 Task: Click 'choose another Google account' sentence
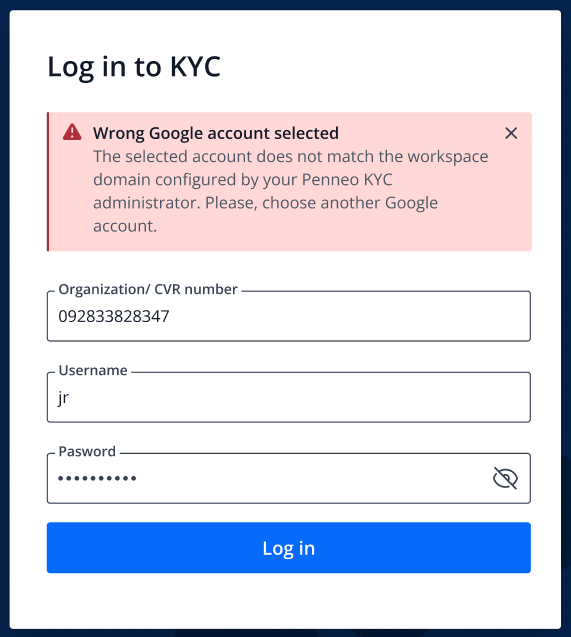[266, 214]
